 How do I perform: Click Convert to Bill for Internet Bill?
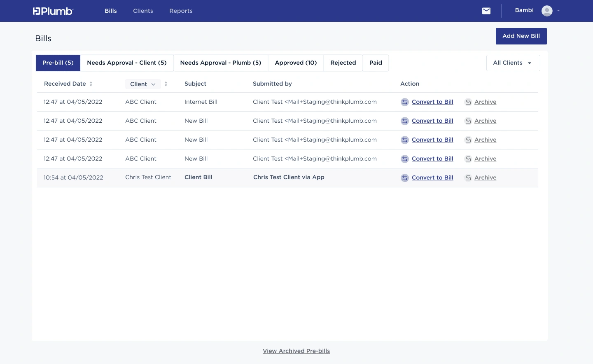pyautogui.click(x=432, y=102)
